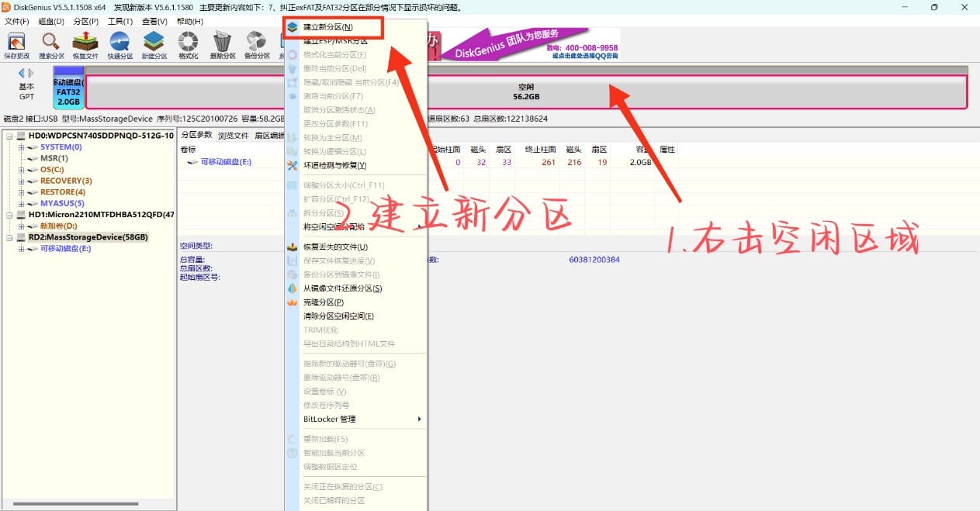980x511 pixels.
Task: Select RD2:MassStorageDevice(58GB) in disk tree
Action: pos(88,237)
